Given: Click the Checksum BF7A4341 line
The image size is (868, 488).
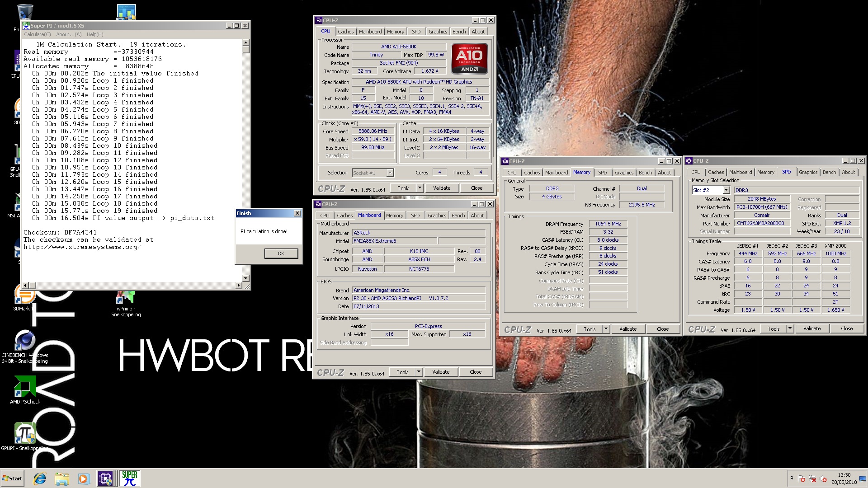Looking at the screenshot, I should [60, 232].
